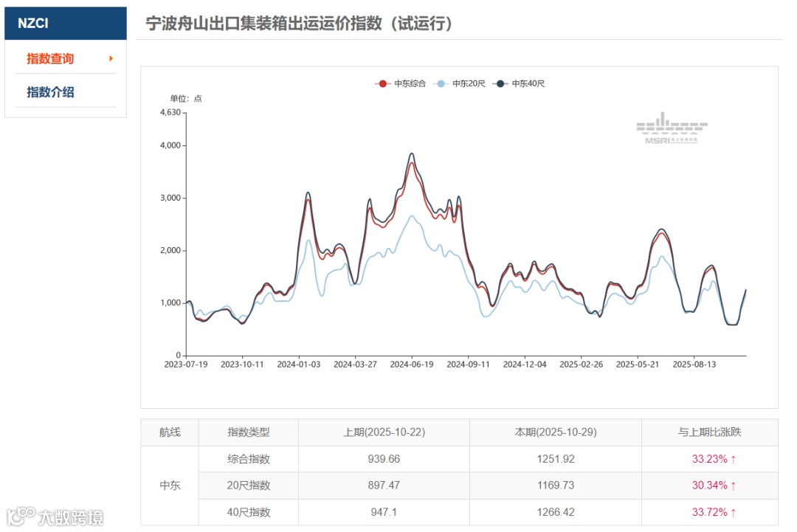Click the 综合指数 row label
The width and height of the screenshot is (797, 532).
(249, 460)
